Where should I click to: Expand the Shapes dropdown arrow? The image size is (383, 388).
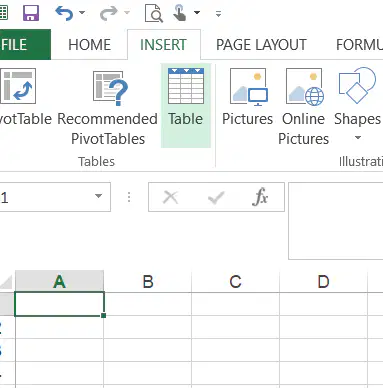click(358, 137)
